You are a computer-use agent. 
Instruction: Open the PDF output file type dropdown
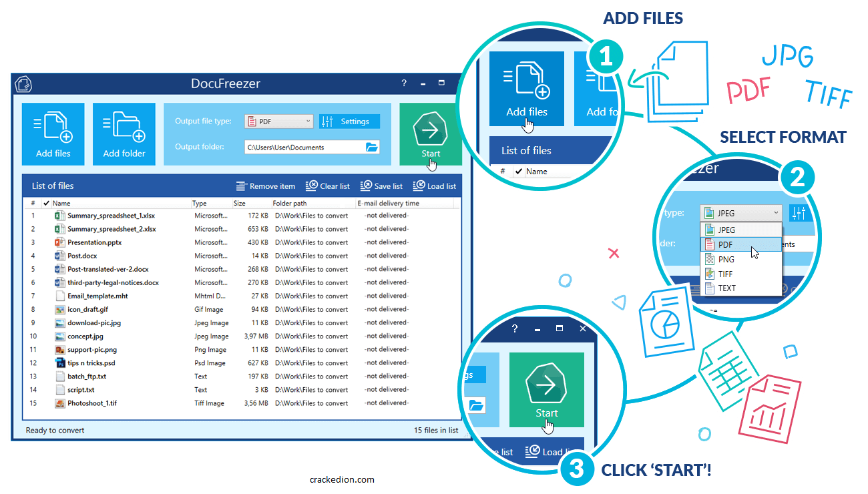(x=279, y=121)
